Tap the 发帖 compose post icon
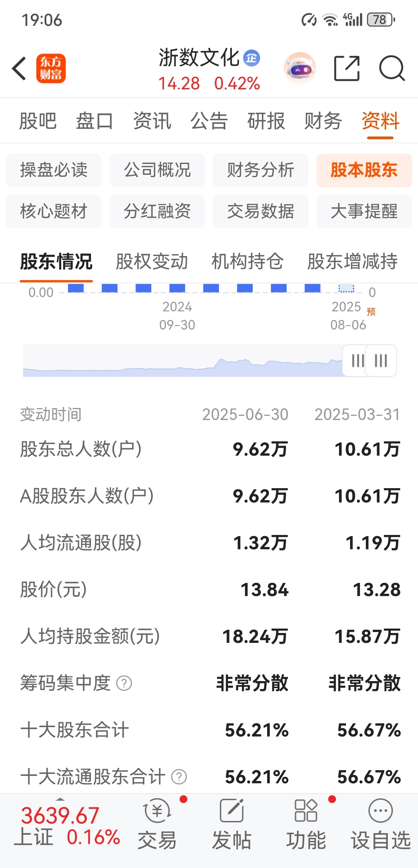 231,810
